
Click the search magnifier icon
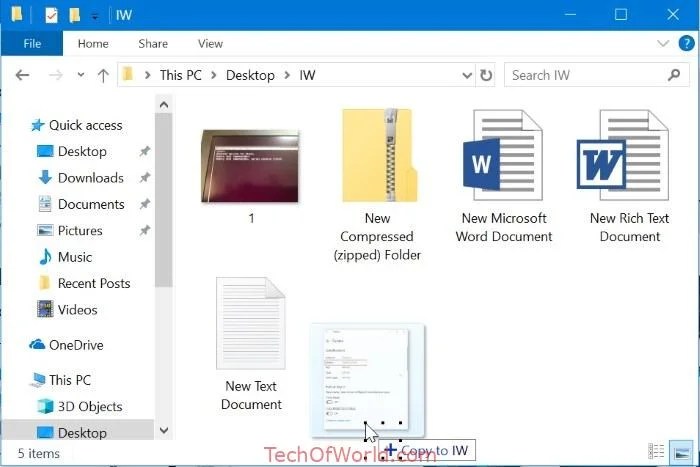[674, 75]
